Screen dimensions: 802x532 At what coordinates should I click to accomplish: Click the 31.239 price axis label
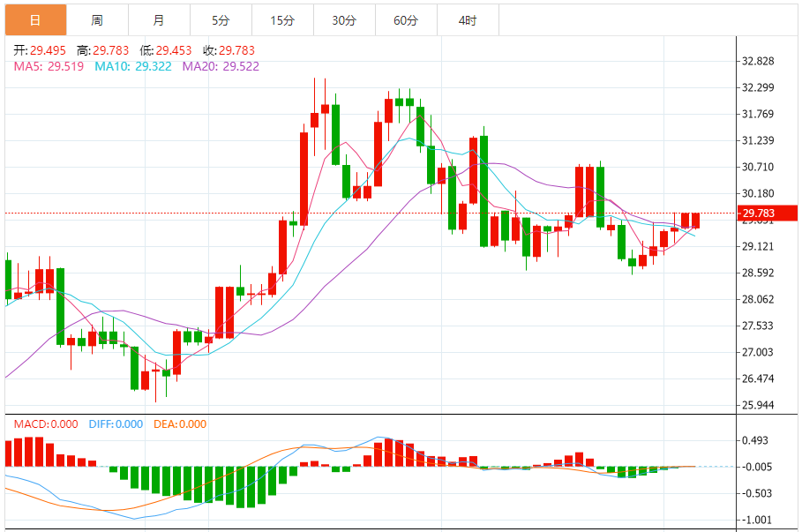(x=758, y=140)
